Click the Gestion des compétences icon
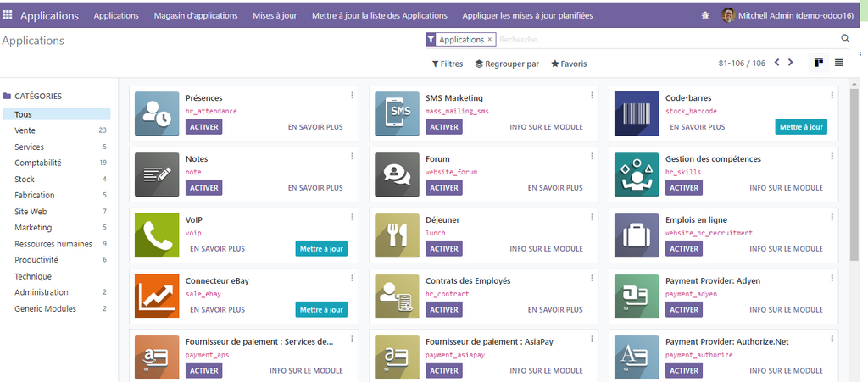The height and width of the screenshot is (382, 868). (637, 174)
